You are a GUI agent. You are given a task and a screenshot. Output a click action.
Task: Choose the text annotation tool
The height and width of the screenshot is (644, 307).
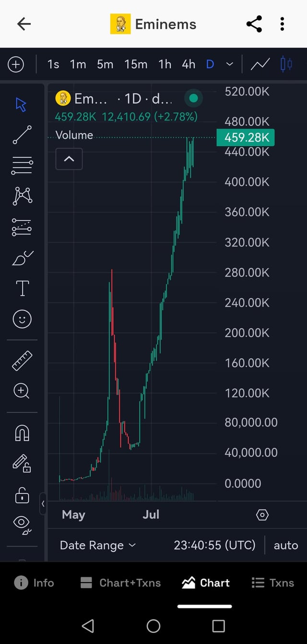click(x=22, y=288)
